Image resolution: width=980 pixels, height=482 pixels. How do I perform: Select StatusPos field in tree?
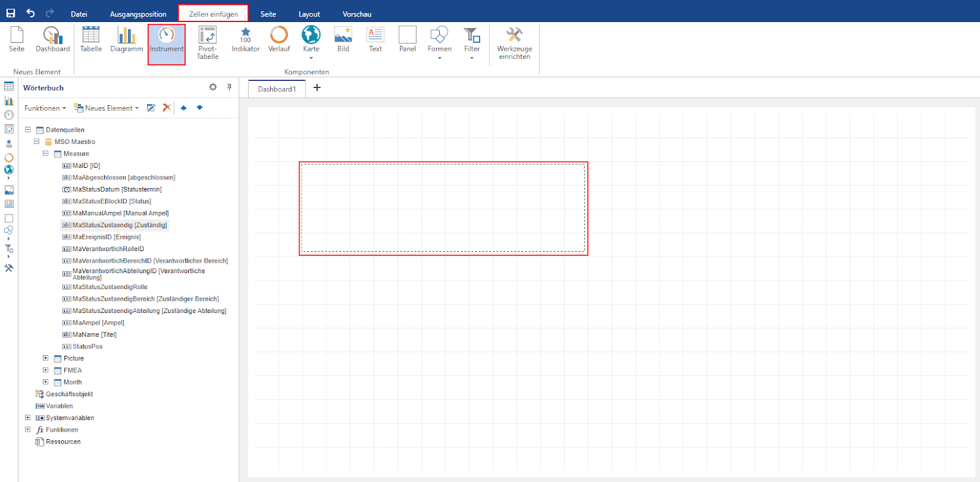click(x=83, y=347)
